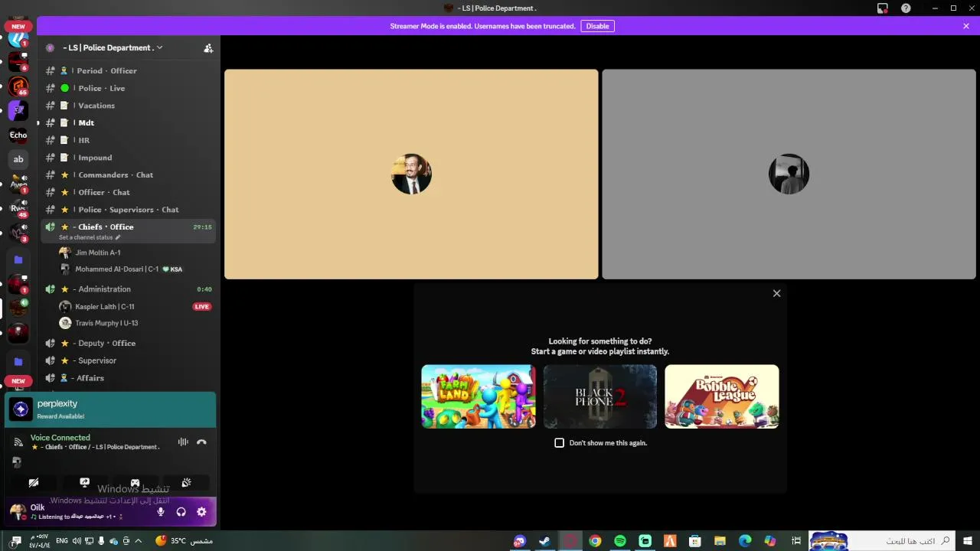Join Deputy · Office voice channel
The width and height of the screenshot is (980, 551).
point(128,343)
